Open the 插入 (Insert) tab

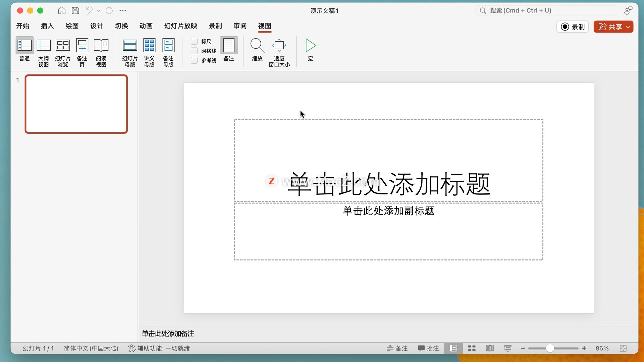[47, 26]
